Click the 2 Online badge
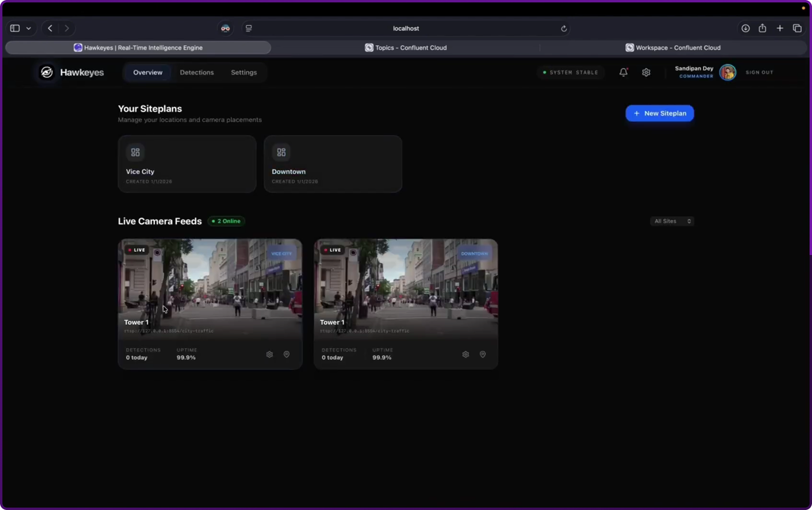The height and width of the screenshot is (510, 812). 226,221
